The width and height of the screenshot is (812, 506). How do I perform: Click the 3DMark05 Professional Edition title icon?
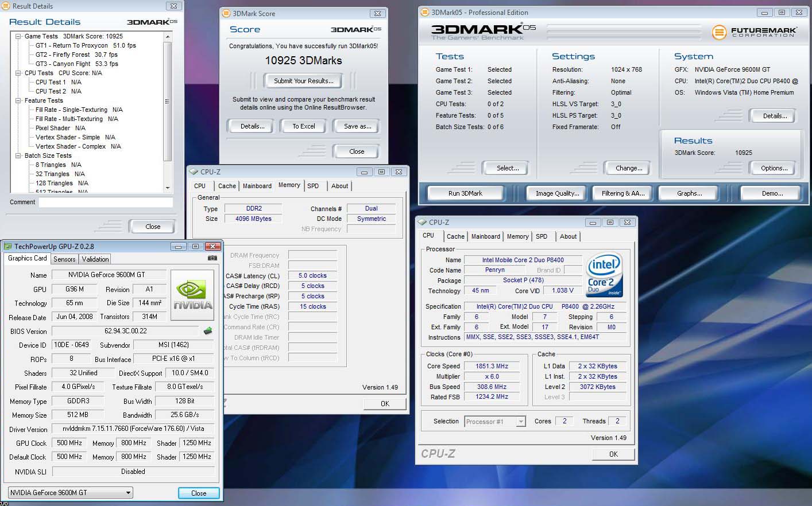pyautogui.click(x=425, y=12)
